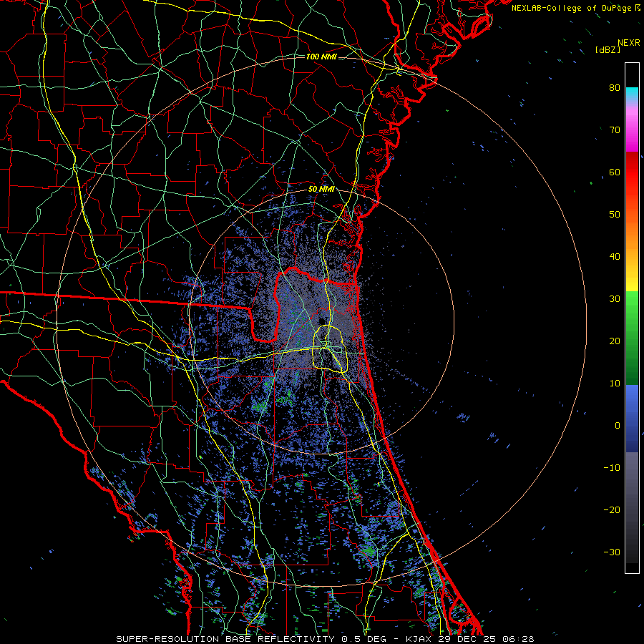Click the 'NEXR' label above the color scale

click(628, 43)
